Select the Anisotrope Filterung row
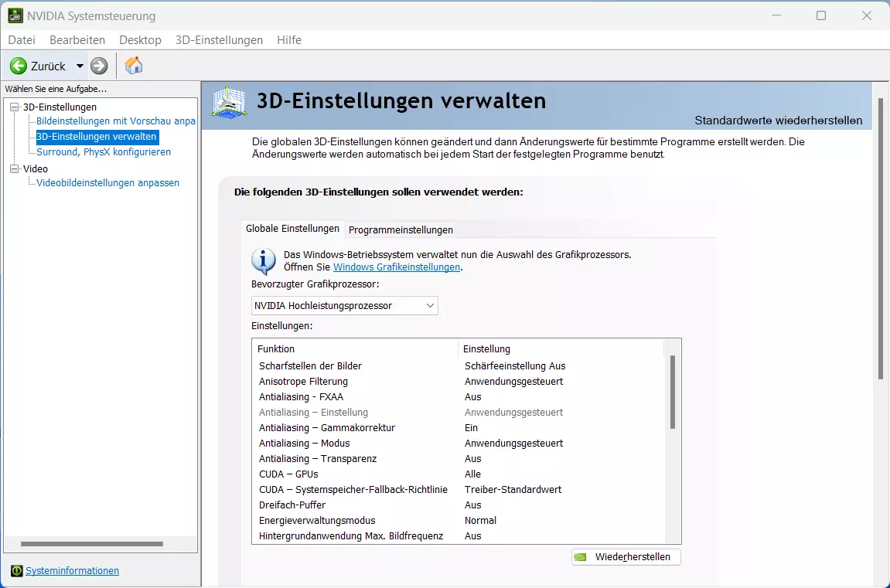The image size is (890, 588). tap(458, 382)
